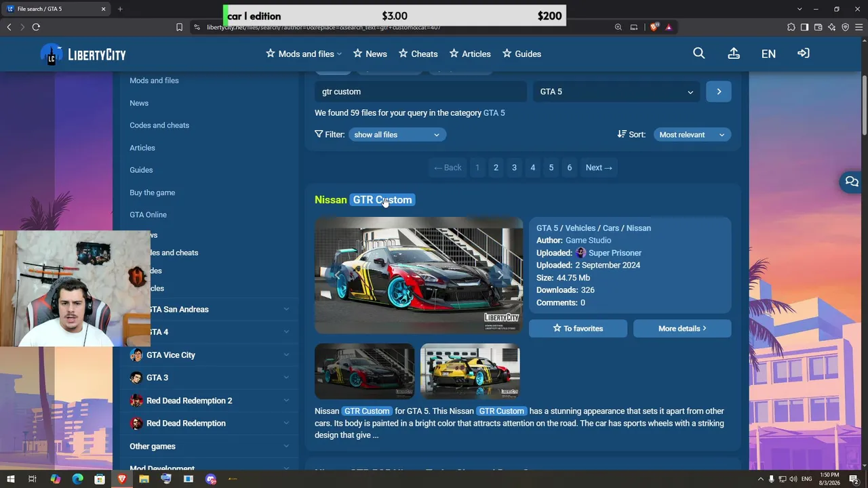Open the main Nissan GTR preview image
868x488 pixels.
418,275
